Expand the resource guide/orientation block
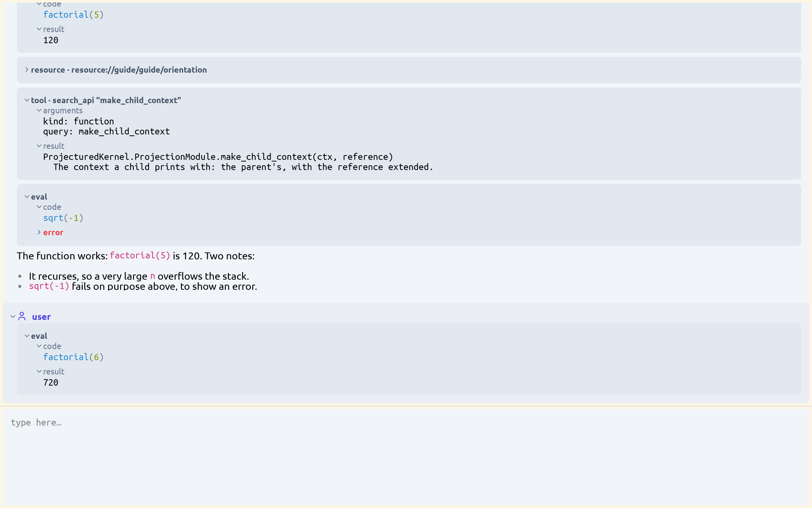 (x=27, y=70)
